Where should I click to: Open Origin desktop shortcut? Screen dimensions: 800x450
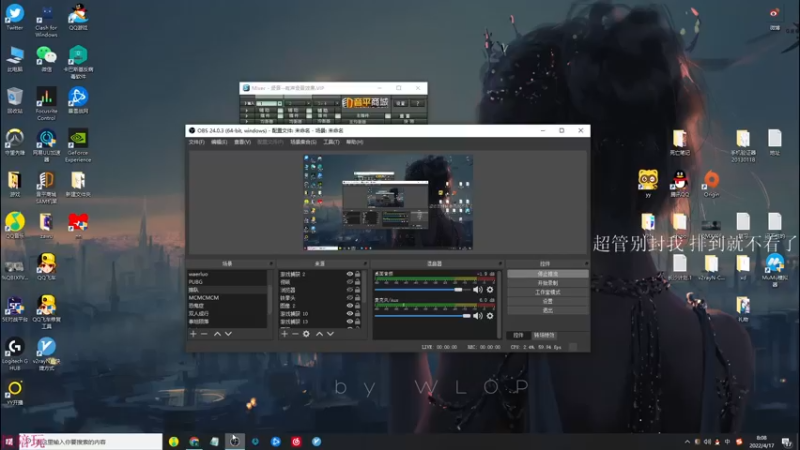711,184
